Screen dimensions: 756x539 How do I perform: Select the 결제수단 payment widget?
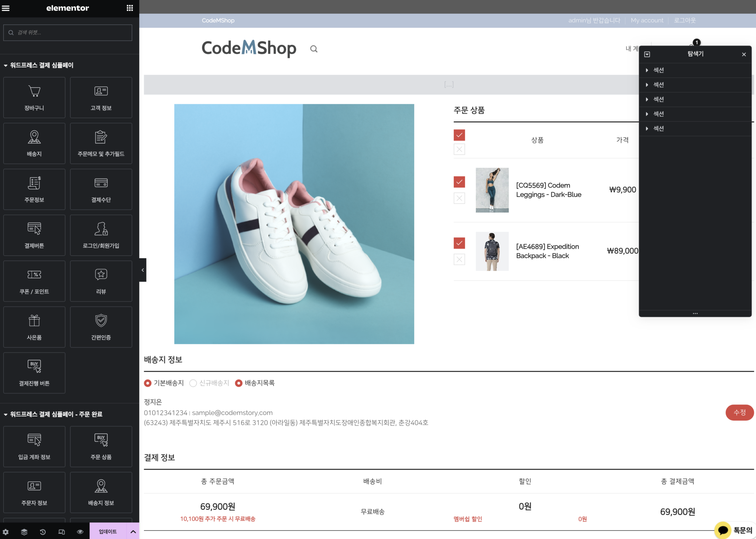[101, 189]
